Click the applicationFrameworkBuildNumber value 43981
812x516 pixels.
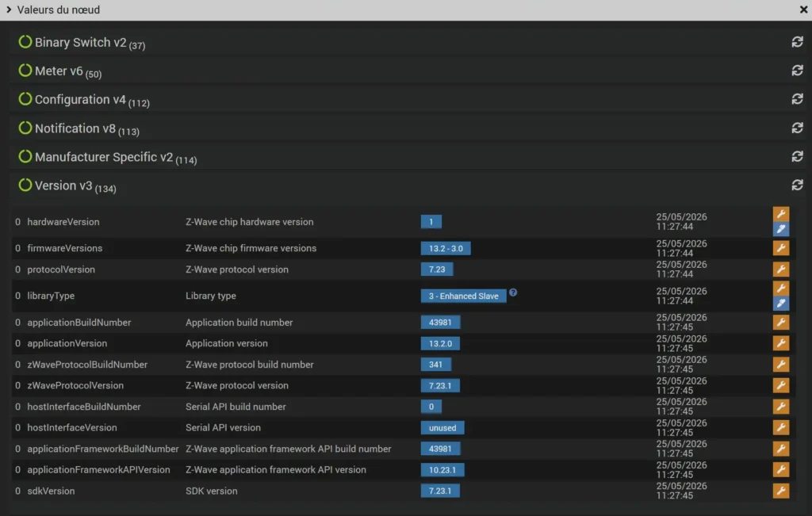click(x=440, y=449)
